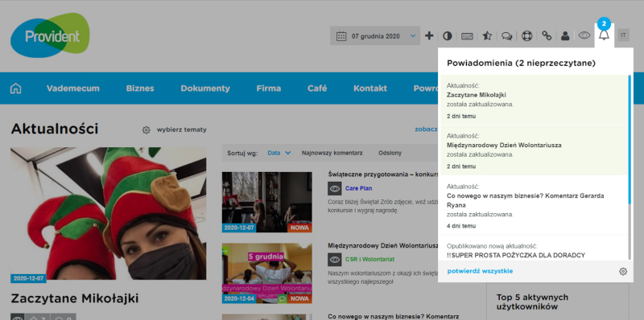644x320 pixels.
Task: Open the chat bubbles icon
Action: coord(507,36)
